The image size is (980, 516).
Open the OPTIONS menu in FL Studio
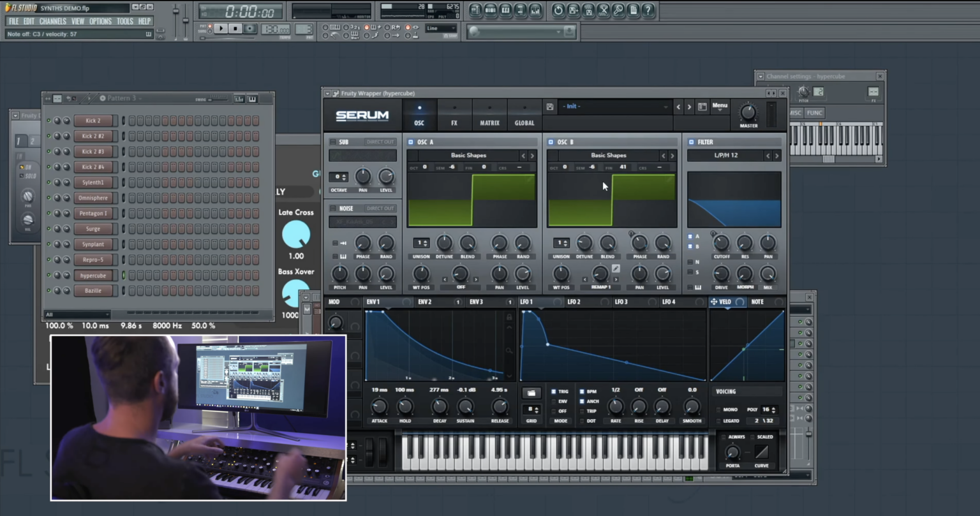(100, 20)
